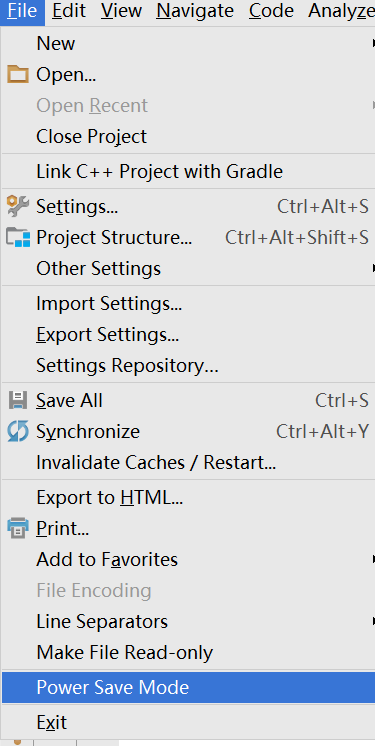Open the Navigate menu

(195, 10)
